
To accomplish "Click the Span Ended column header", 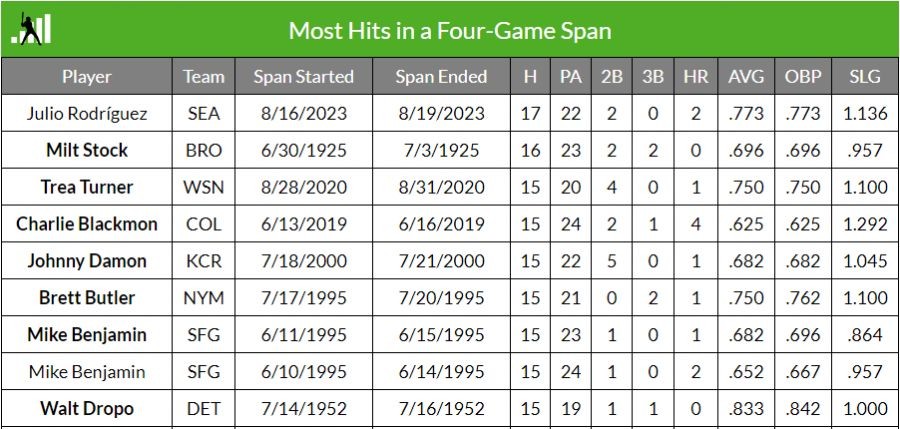I will coord(441,76).
